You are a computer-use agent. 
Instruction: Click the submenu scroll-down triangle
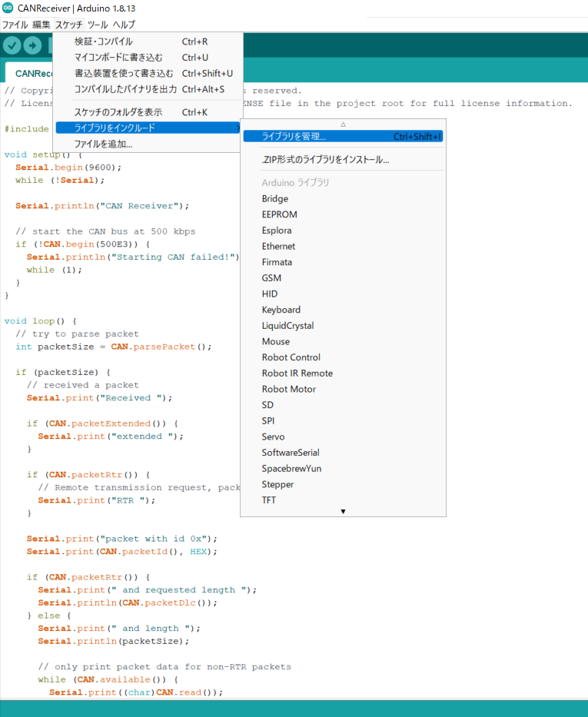pyautogui.click(x=343, y=512)
